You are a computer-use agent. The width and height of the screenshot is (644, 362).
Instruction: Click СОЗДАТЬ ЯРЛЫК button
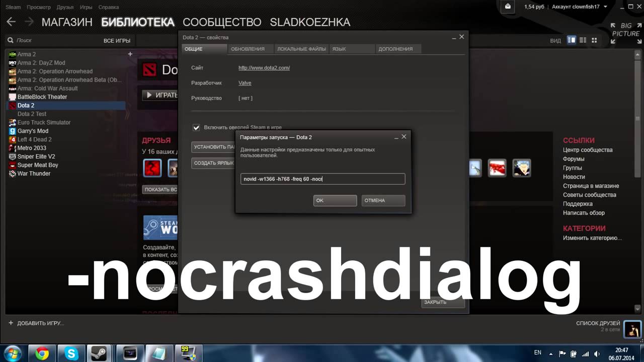[214, 163]
